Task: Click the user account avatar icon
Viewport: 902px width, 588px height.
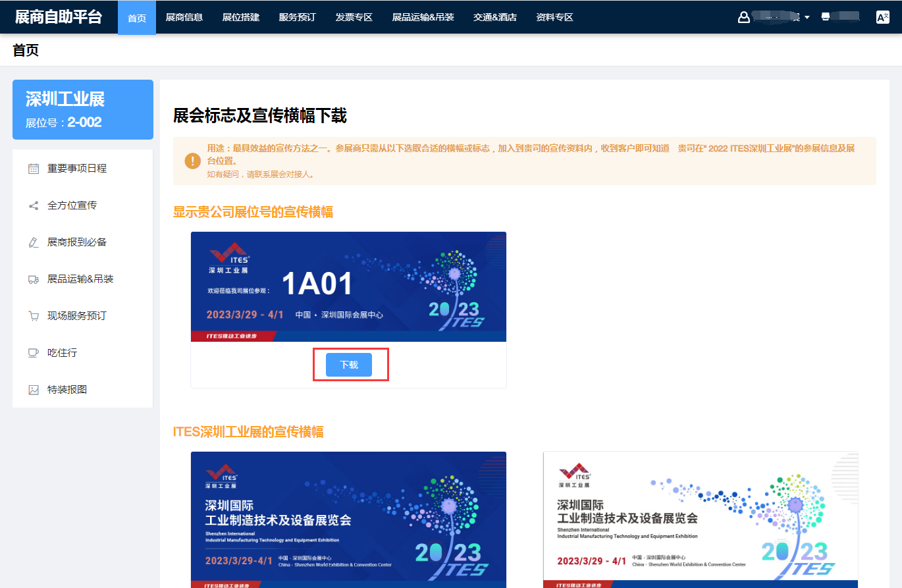Action: [x=744, y=17]
